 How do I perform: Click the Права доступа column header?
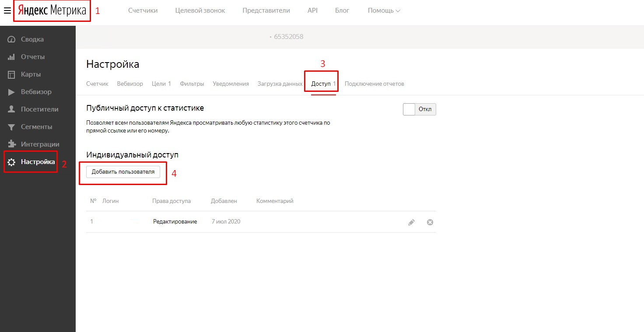171,201
